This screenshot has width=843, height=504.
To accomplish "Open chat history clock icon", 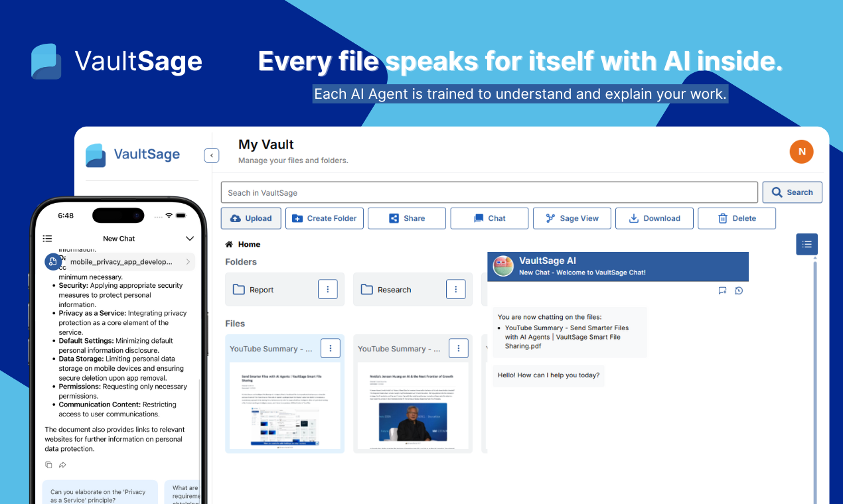I will click(x=739, y=290).
